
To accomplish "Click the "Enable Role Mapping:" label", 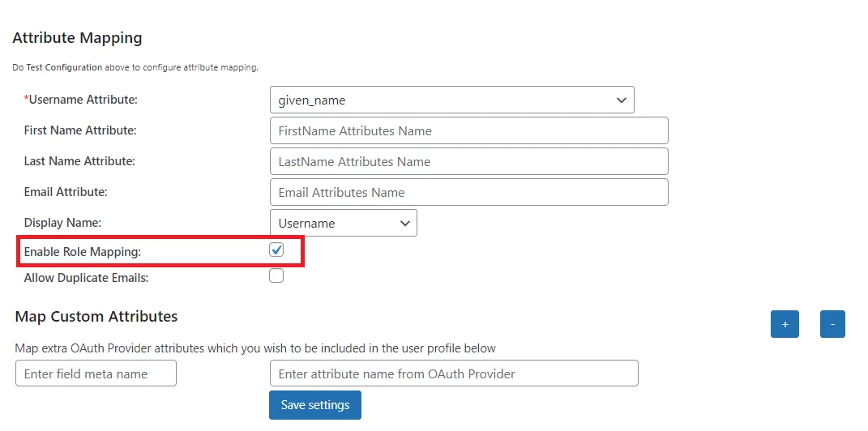I will (83, 252).
